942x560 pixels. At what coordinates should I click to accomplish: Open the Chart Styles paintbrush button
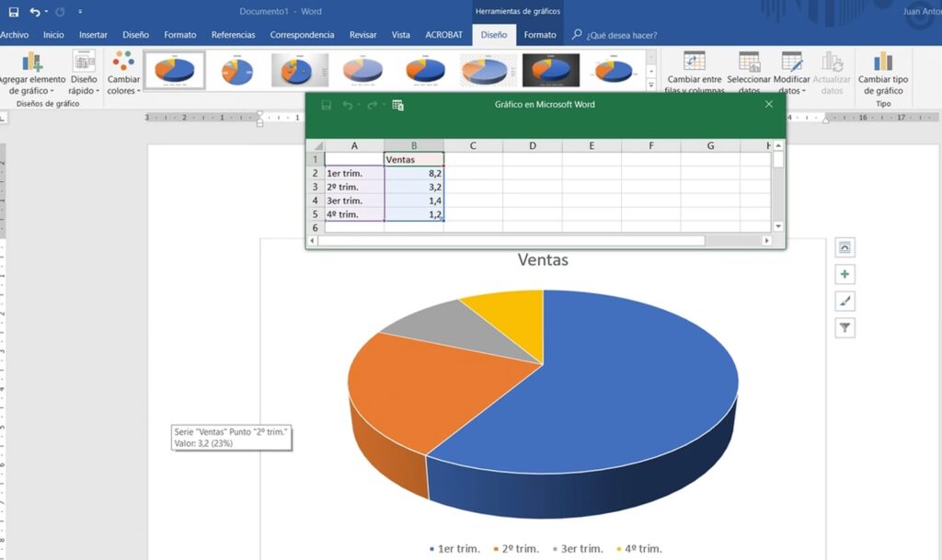[844, 301]
